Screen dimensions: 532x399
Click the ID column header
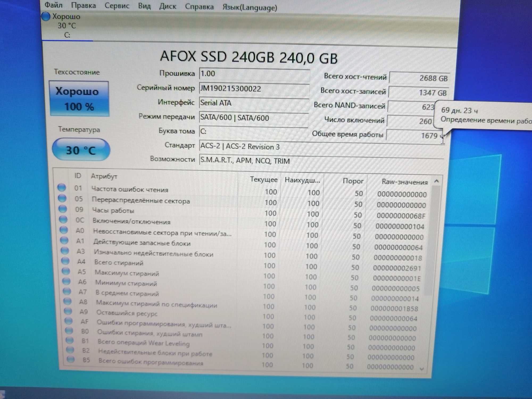pos(78,176)
